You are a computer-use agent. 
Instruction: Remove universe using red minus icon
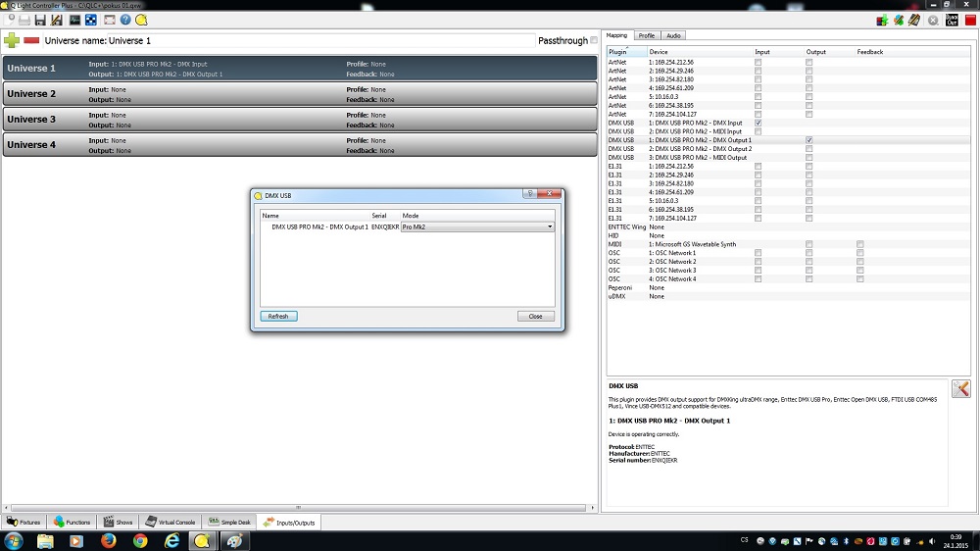coord(31,40)
